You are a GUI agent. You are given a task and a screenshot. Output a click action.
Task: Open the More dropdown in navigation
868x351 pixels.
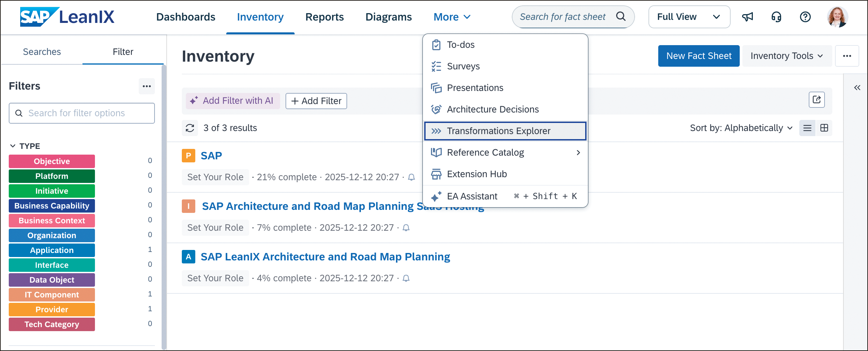(452, 17)
